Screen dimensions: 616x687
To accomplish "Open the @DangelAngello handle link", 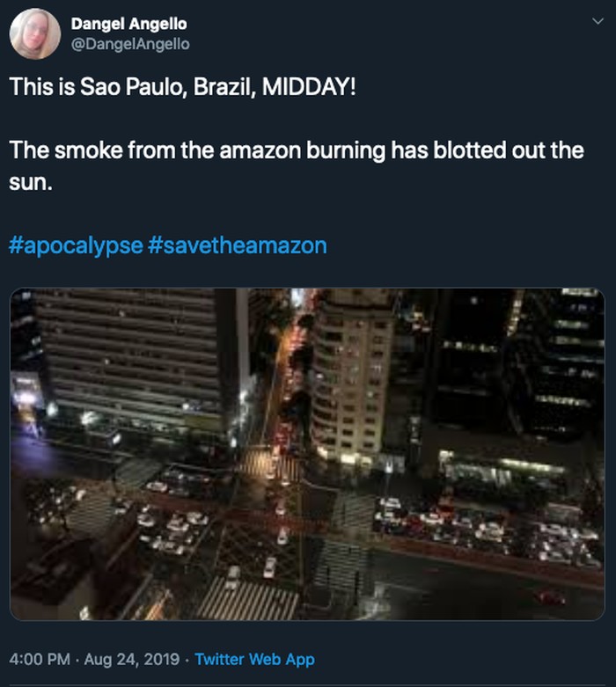I will [x=129, y=43].
